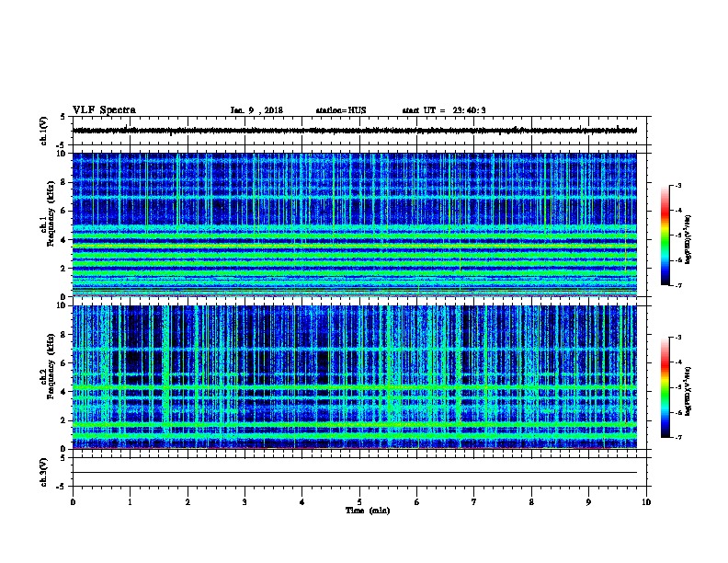
Task: Click time axis tick label "9"
Action: [588, 501]
